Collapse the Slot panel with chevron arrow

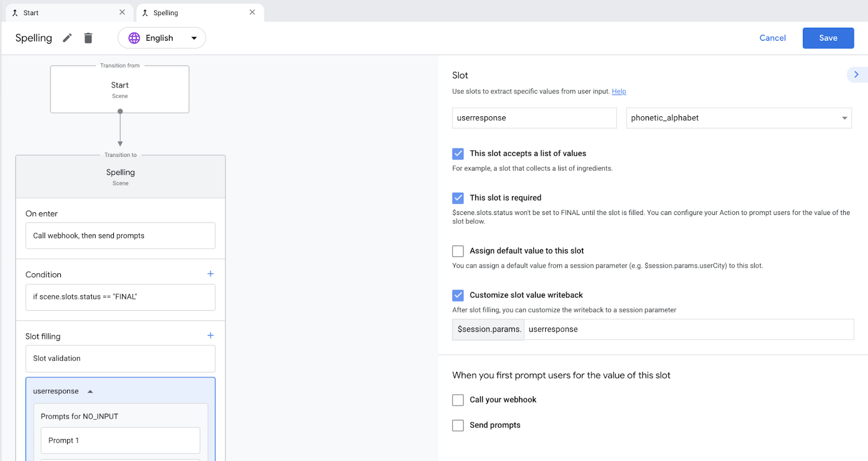tap(856, 75)
